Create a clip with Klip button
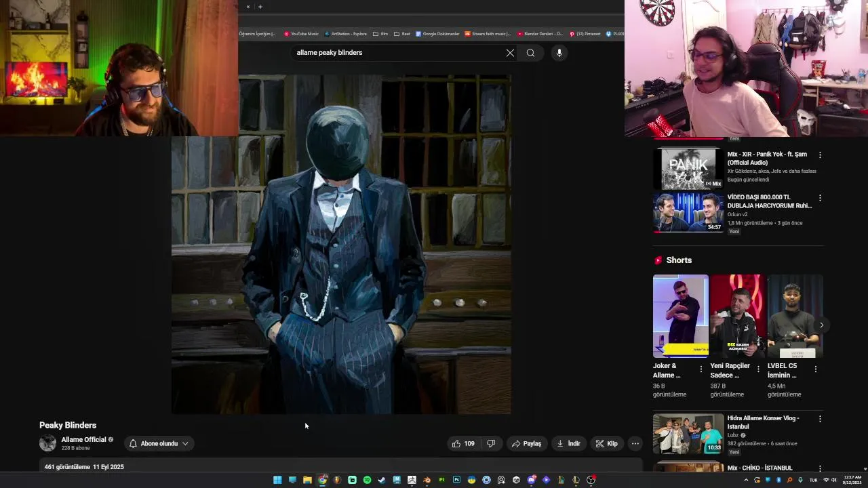The width and height of the screenshot is (868, 488). (x=606, y=444)
